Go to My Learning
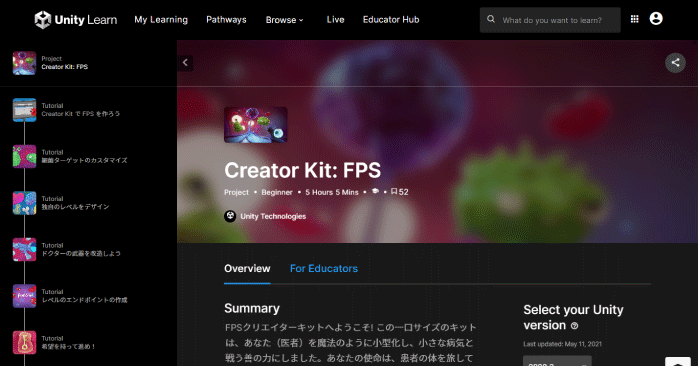698x366 pixels. pyautogui.click(x=161, y=20)
